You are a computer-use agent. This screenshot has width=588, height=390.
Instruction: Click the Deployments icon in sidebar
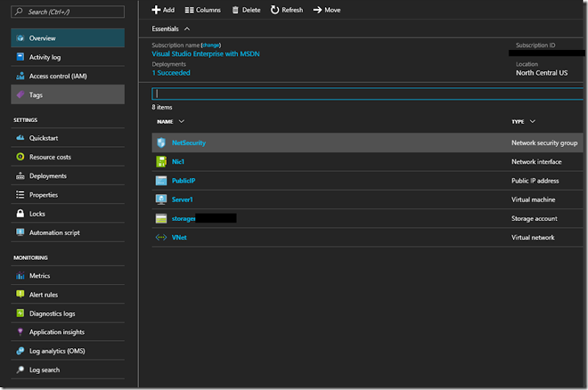click(21, 176)
